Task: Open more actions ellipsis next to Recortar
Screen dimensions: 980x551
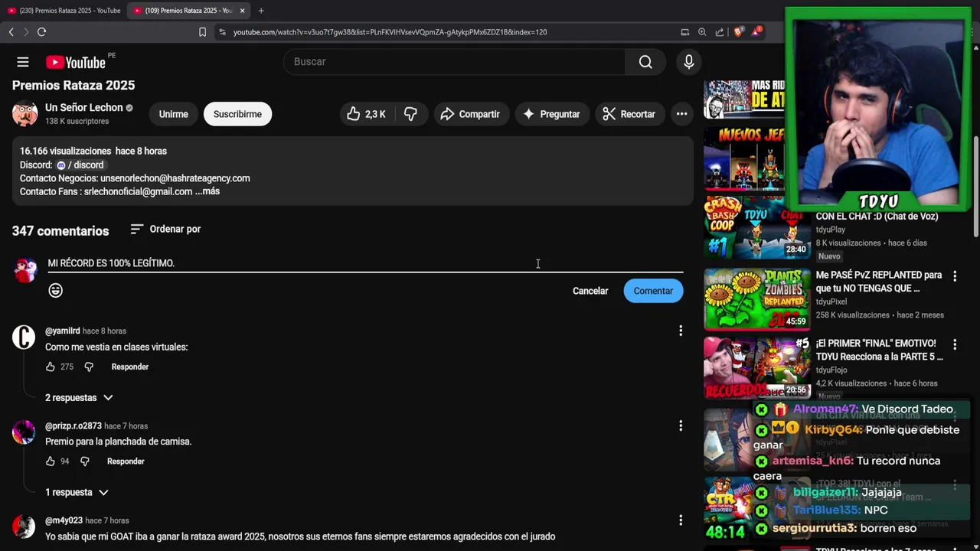Action: tap(681, 114)
